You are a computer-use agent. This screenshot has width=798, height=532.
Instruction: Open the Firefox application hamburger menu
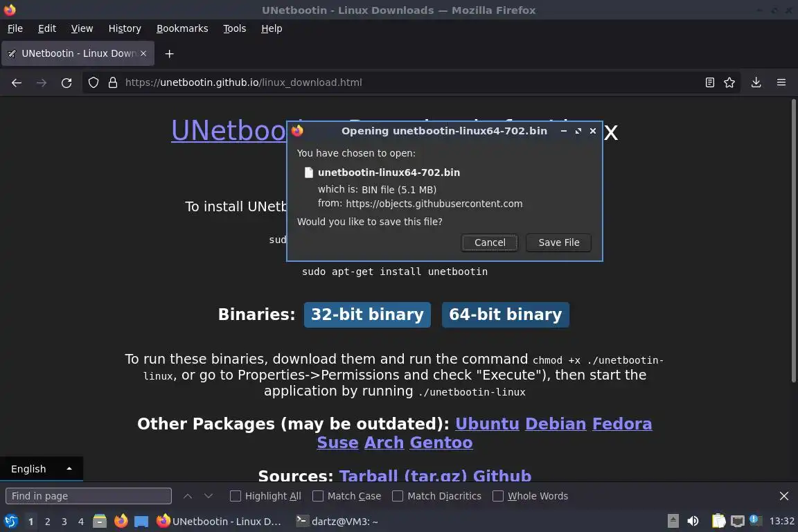click(781, 82)
